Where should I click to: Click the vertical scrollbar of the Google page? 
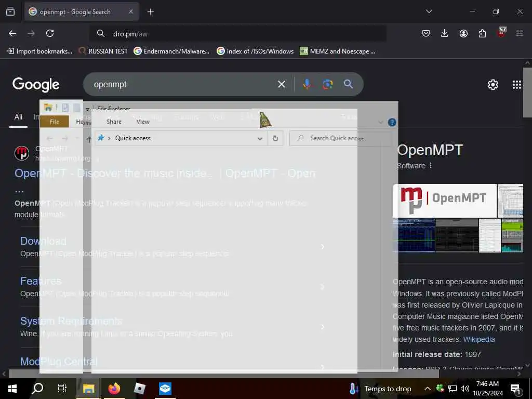[x=527, y=92]
